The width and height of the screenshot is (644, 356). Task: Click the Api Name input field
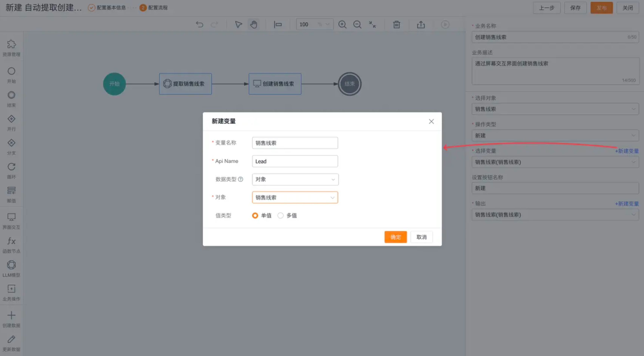[x=295, y=161]
